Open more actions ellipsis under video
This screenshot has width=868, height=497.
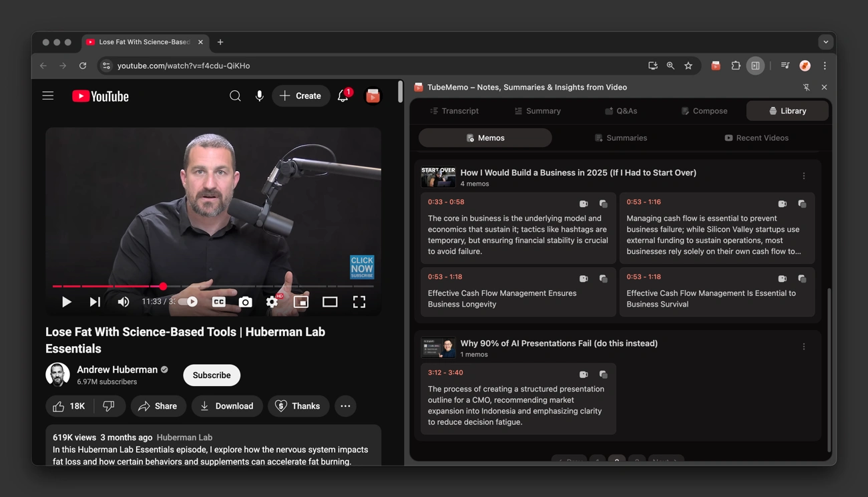[x=345, y=406]
